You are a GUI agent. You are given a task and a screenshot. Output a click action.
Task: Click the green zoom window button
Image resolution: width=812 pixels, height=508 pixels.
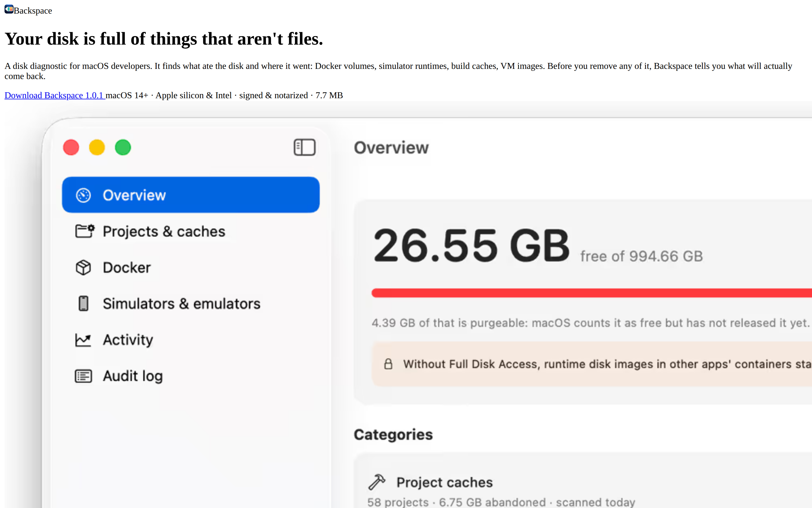pos(123,147)
